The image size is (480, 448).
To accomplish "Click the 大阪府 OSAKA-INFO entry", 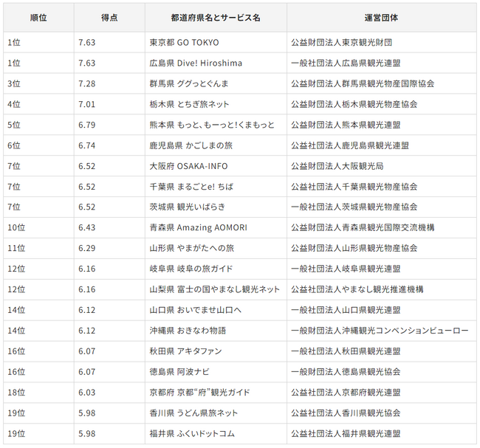I will [x=191, y=167].
